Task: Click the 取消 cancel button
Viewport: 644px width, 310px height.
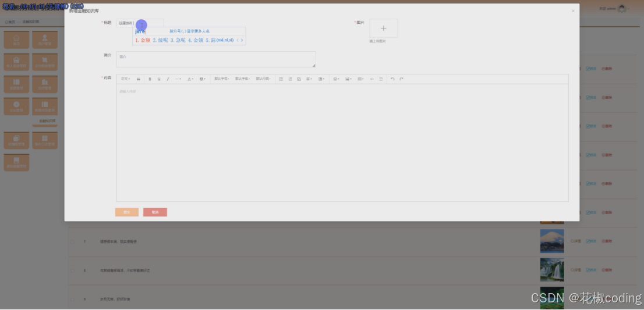Action: 155,212
